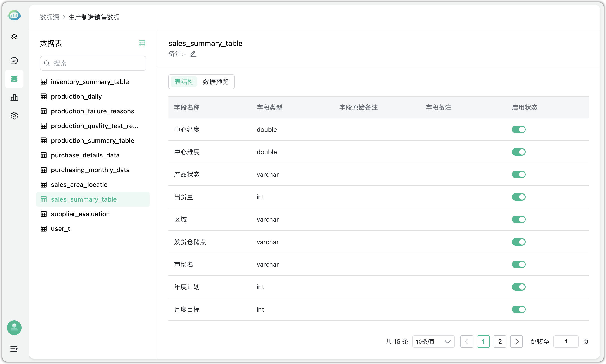Open the charts panel from the left sidebar
Screen dimensions: 606x364
tap(14, 97)
